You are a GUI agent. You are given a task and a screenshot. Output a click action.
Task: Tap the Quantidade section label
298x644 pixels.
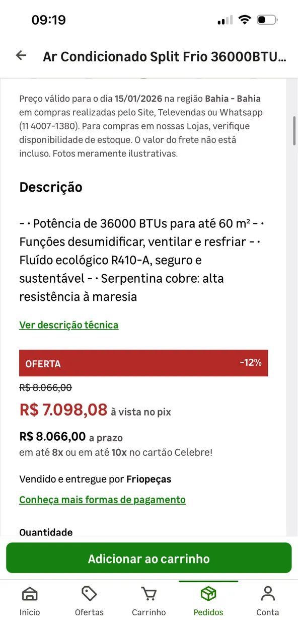coord(46,532)
